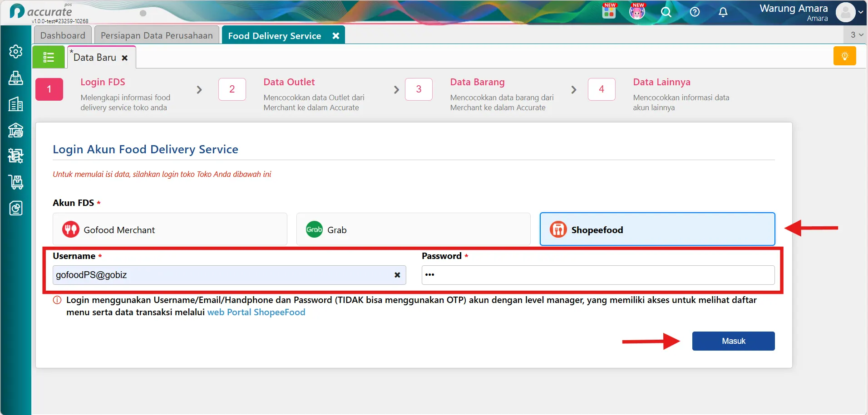Click the Accurate POS logo

tap(41, 12)
